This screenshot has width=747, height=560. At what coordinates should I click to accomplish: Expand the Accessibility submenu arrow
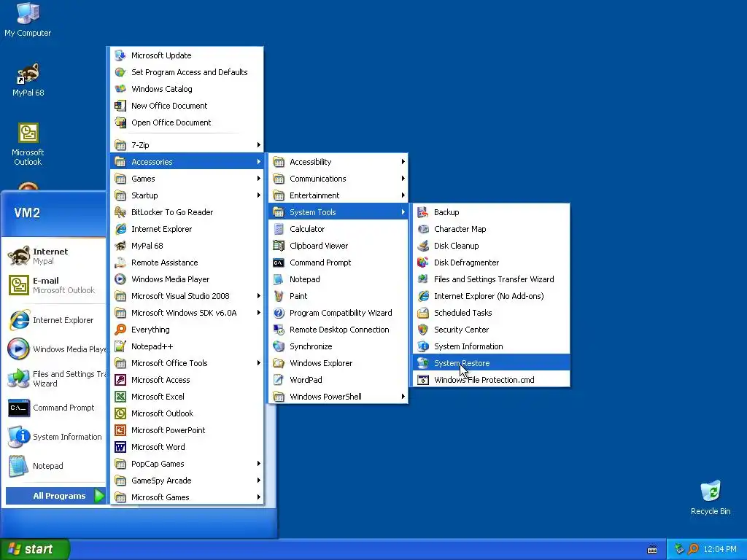pos(403,162)
